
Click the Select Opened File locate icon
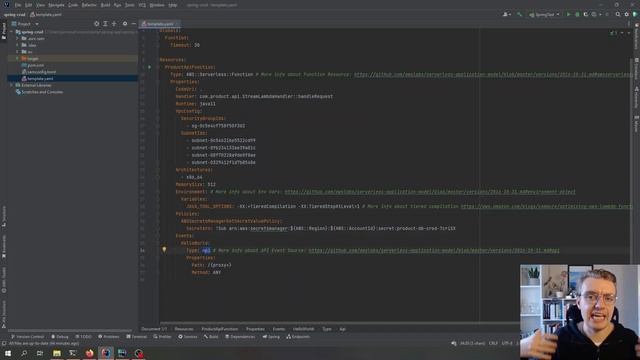coord(96,24)
